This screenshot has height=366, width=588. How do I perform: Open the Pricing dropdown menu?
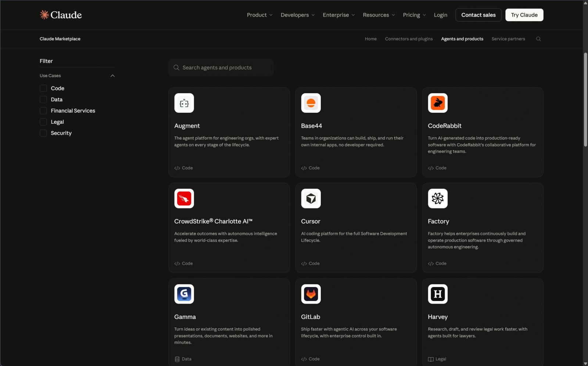click(x=414, y=15)
